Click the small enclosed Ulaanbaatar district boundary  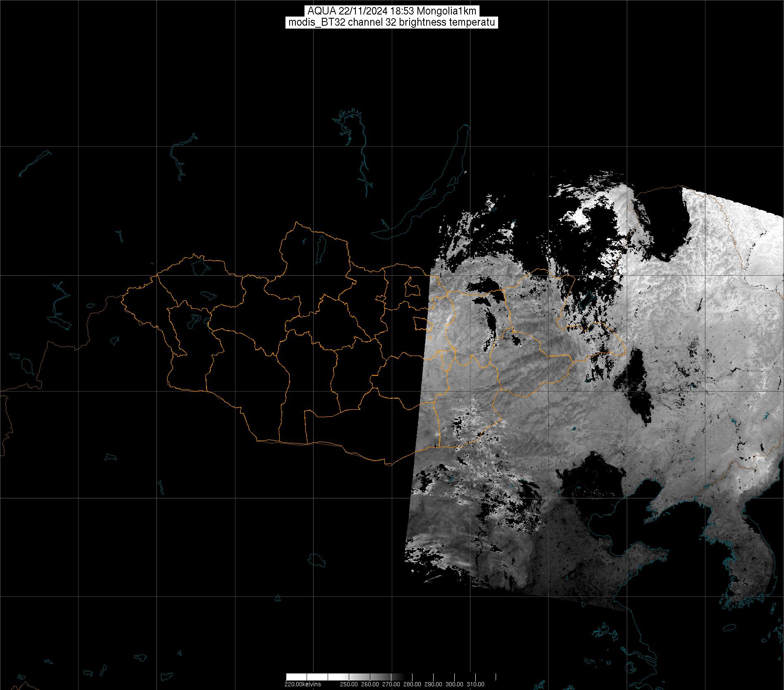(412, 288)
